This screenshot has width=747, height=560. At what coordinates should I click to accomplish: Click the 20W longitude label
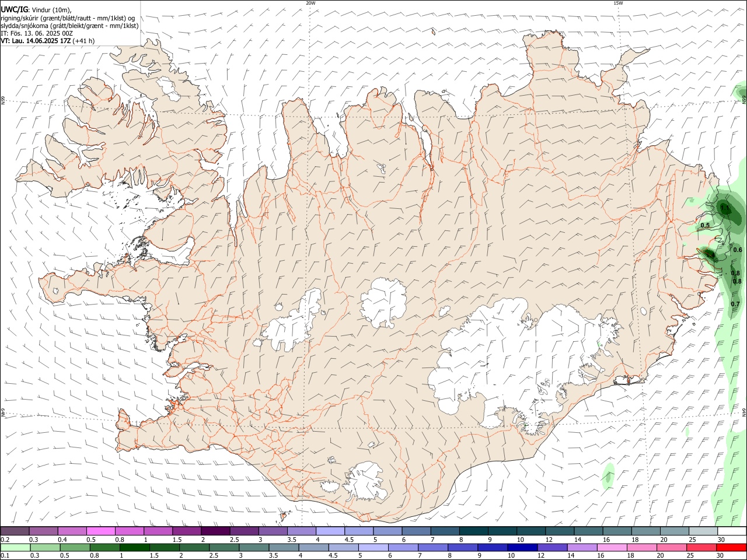[x=310, y=3]
